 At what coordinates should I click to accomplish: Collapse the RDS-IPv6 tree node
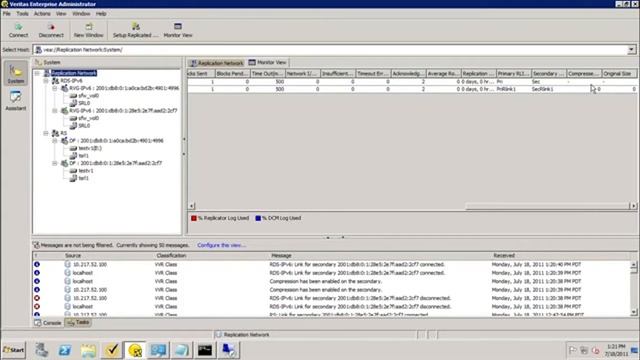pos(46,81)
